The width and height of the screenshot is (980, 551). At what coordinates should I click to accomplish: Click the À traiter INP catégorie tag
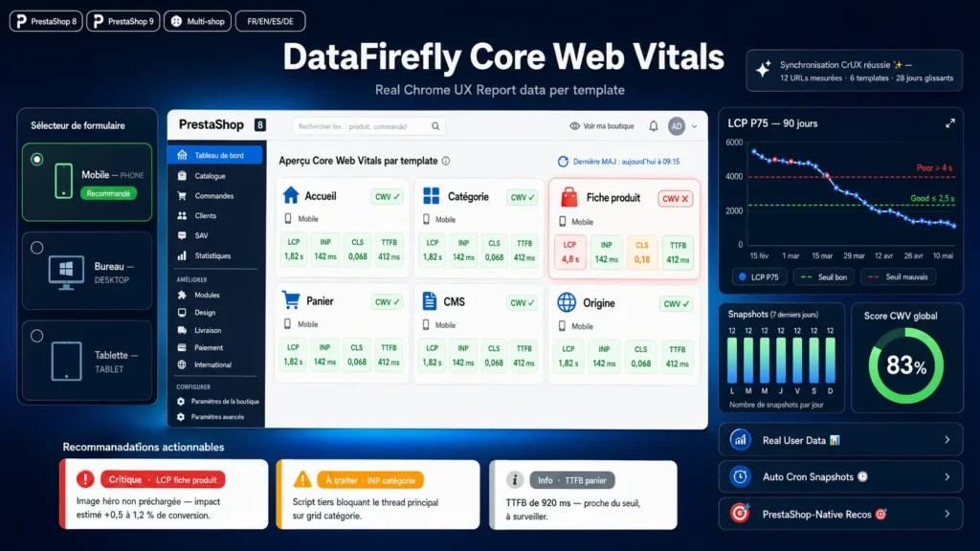pyautogui.click(x=370, y=480)
